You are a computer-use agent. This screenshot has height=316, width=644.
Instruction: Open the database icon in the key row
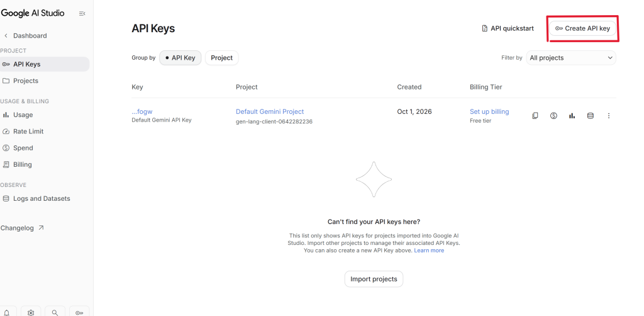point(590,116)
